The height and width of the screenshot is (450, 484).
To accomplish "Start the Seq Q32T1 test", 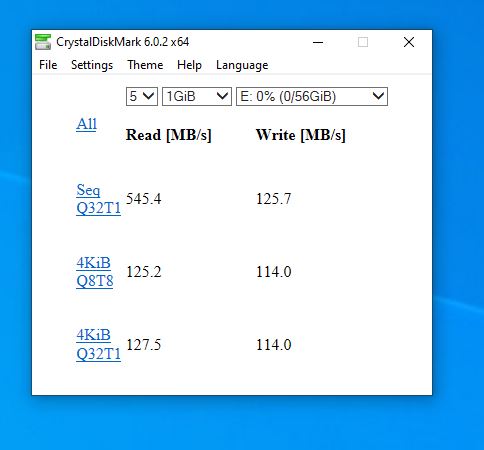I will pyautogui.click(x=98, y=199).
